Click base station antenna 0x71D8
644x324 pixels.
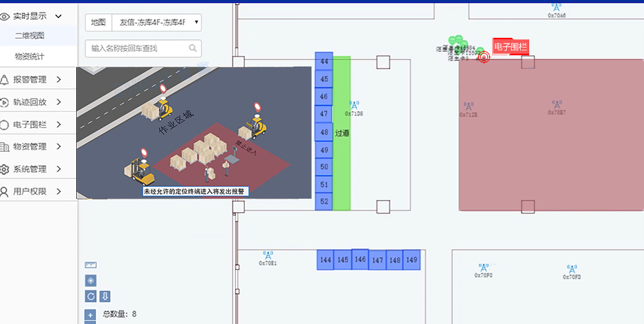(353, 106)
